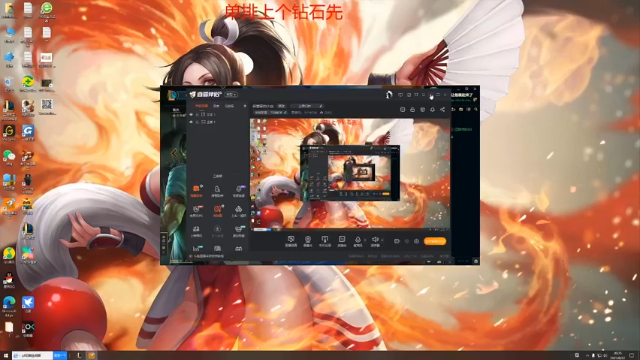The height and width of the screenshot is (360, 640).
Task: Click the search icon in the League client behind
Action: pyautogui.click(x=476, y=109)
